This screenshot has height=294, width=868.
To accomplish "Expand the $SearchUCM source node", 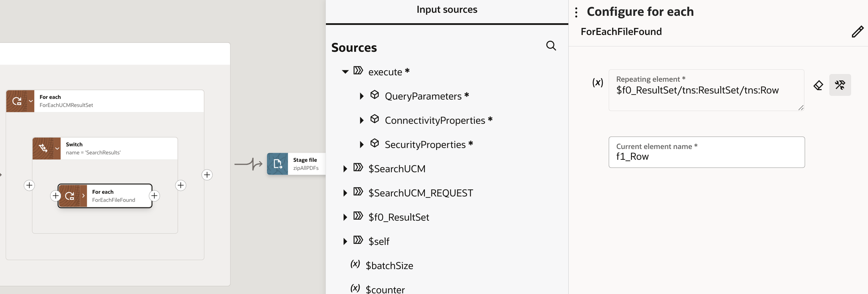I will 345,169.
